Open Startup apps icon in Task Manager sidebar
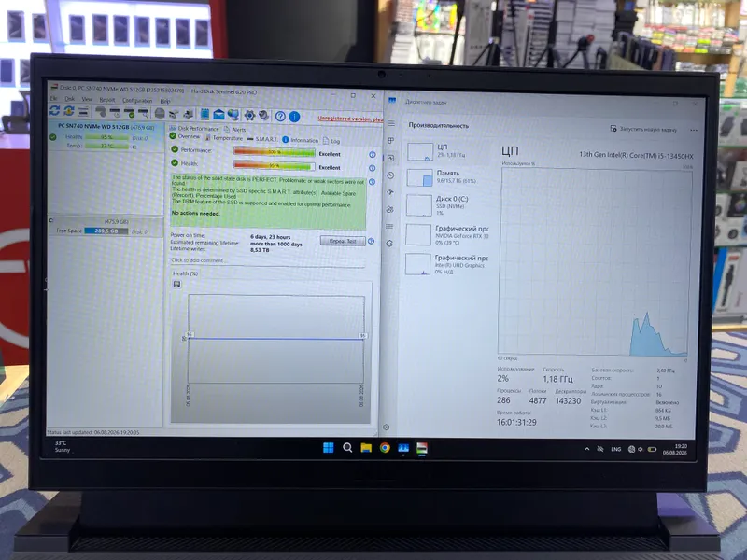The height and width of the screenshot is (560, 747). (390, 192)
